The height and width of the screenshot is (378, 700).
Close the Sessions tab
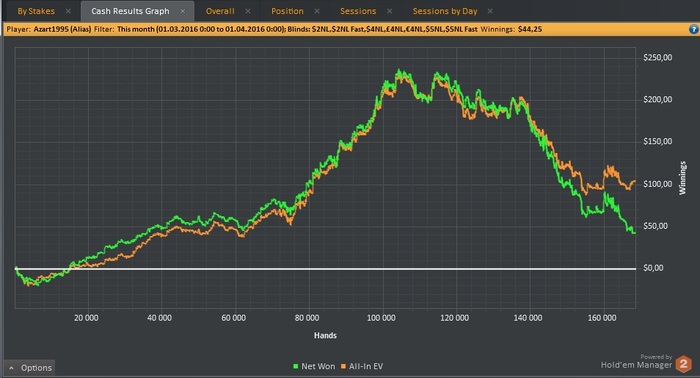pyautogui.click(x=389, y=11)
